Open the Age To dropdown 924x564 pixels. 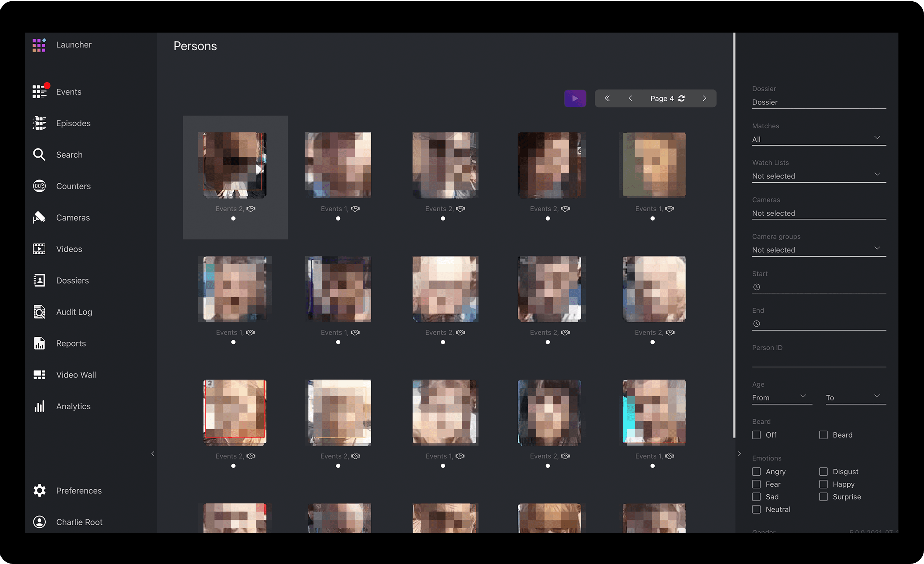pyautogui.click(x=856, y=397)
